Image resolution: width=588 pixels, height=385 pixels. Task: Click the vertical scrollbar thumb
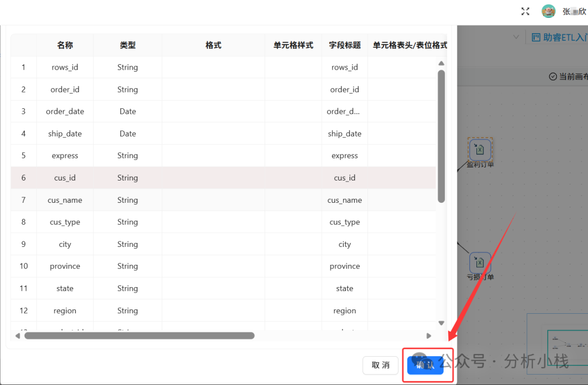(442, 136)
